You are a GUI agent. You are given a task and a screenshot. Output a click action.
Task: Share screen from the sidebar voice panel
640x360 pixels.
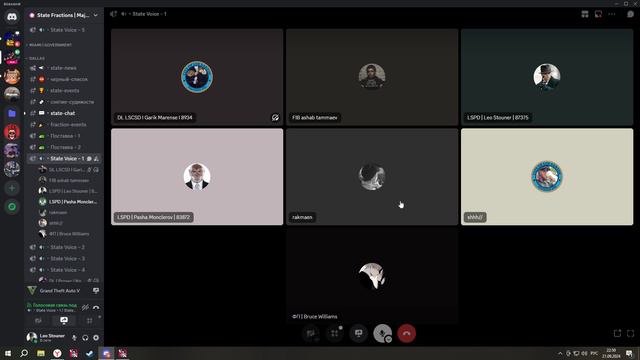(x=64, y=321)
